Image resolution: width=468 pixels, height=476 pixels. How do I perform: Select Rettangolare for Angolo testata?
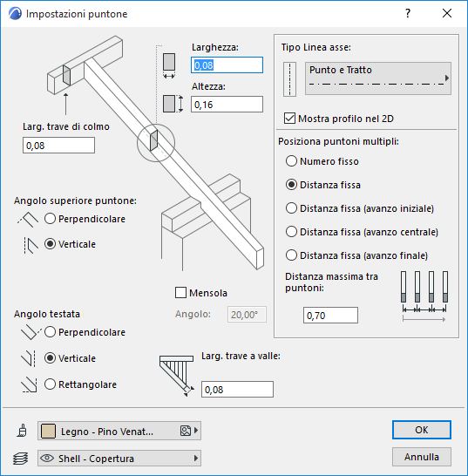(x=50, y=384)
